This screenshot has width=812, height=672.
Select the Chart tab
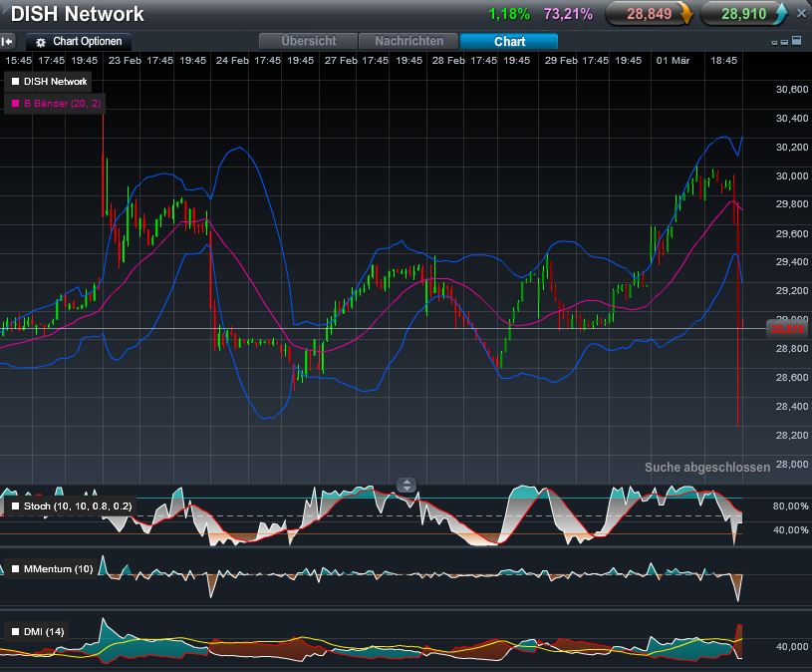point(509,41)
